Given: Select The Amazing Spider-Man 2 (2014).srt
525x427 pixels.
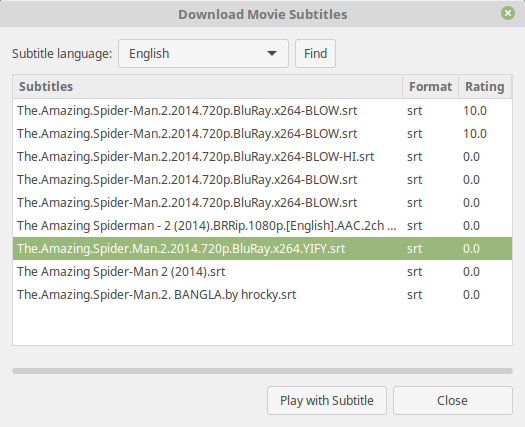Looking at the screenshot, I should pos(262,272).
